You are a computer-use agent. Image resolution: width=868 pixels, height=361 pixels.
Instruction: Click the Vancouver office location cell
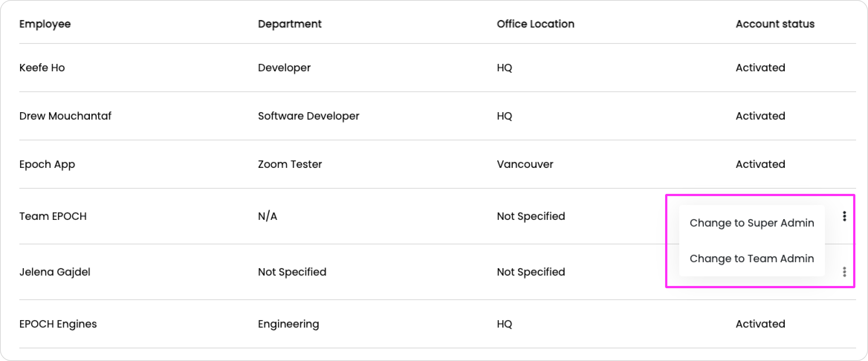(x=525, y=164)
